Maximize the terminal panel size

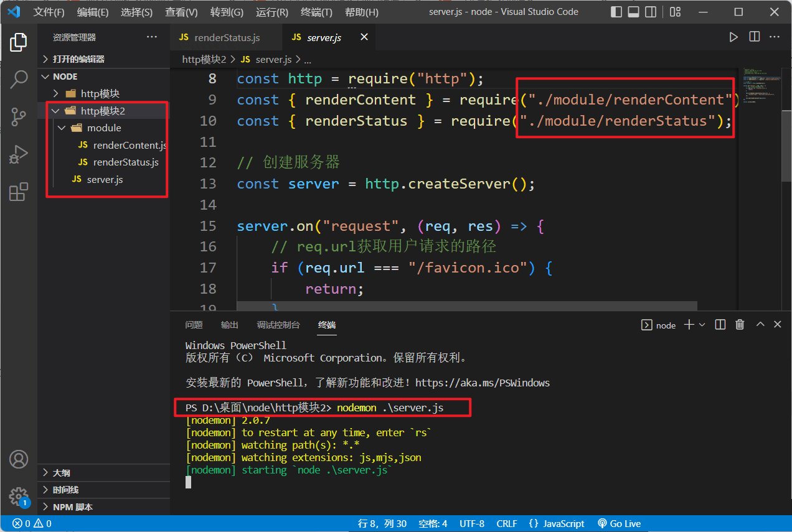tap(760, 324)
